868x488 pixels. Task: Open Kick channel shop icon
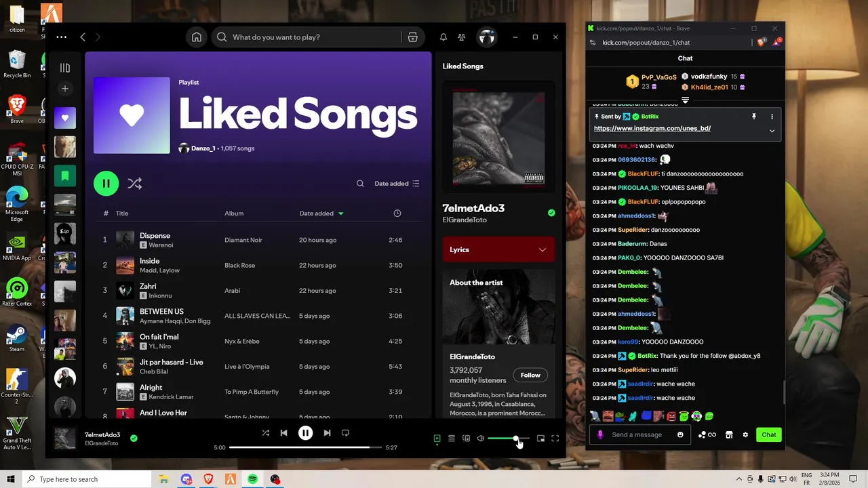729,434
